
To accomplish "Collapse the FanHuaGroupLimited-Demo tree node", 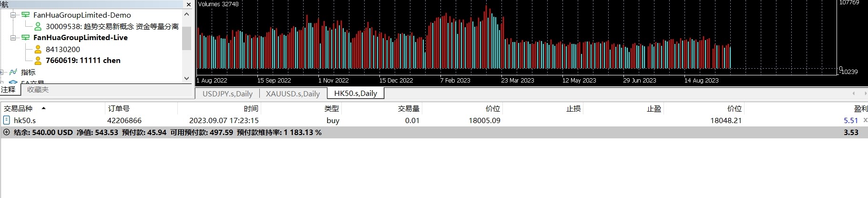I will coord(13,15).
